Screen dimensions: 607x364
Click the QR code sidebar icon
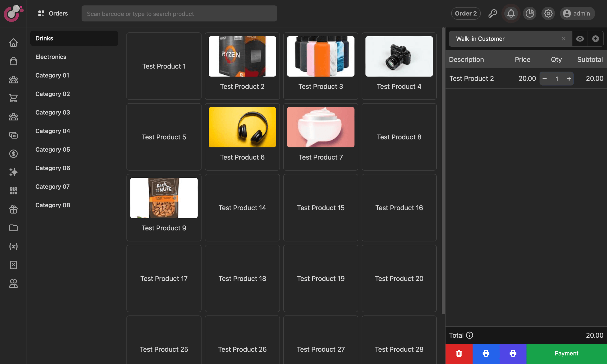(13, 191)
